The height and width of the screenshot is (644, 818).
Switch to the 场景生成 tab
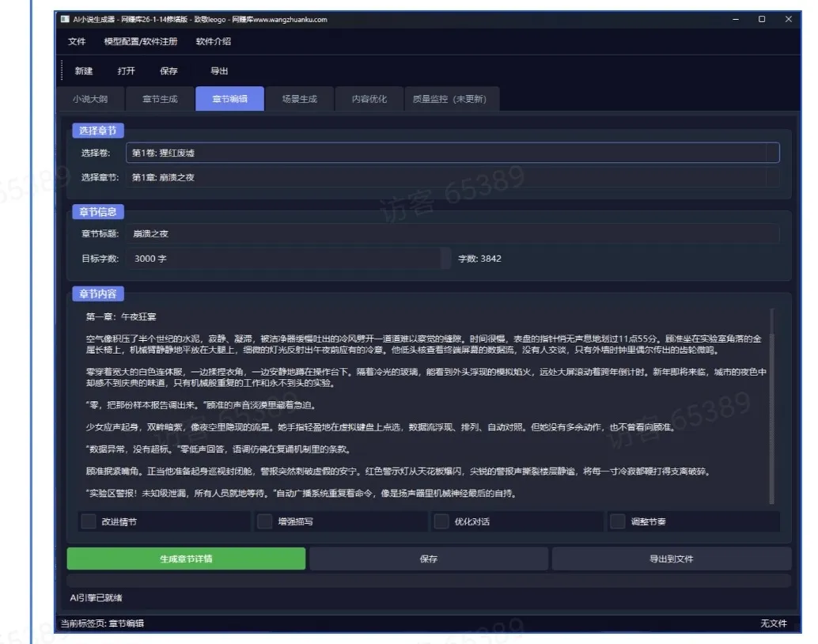pos(300,99)
